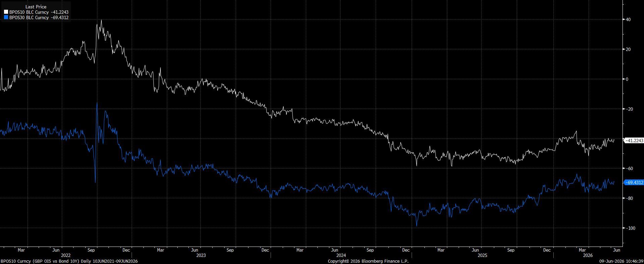Click the Bloomberg Finance L.P. copyright text
Screen dimensions: 644x264
click(x=368, y=261)
